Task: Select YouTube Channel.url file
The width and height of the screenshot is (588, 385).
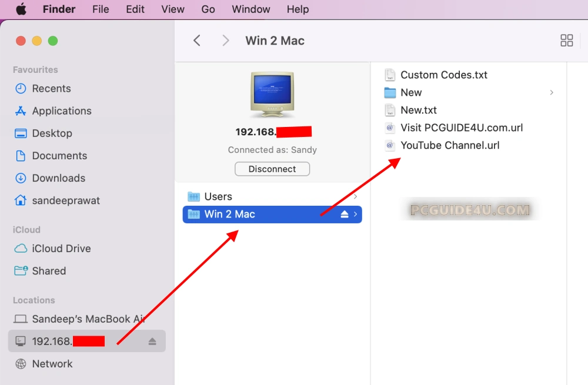Action: tap(449, 146)
